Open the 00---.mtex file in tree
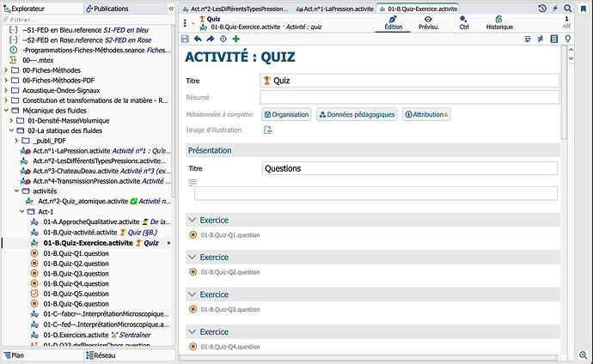This screenshot has height=364, width=593. [x=38, y=60]
